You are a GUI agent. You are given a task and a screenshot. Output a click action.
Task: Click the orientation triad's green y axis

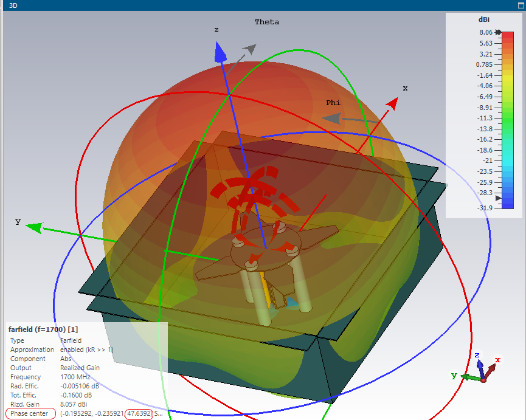pyautogui.click(x=471, y=378)
